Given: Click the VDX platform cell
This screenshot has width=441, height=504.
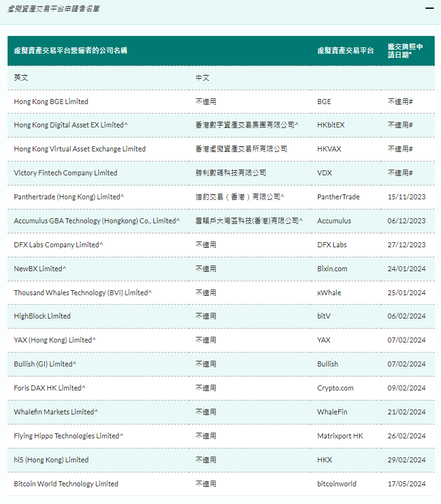Looking at the screenshot, I should click(325, 173).
